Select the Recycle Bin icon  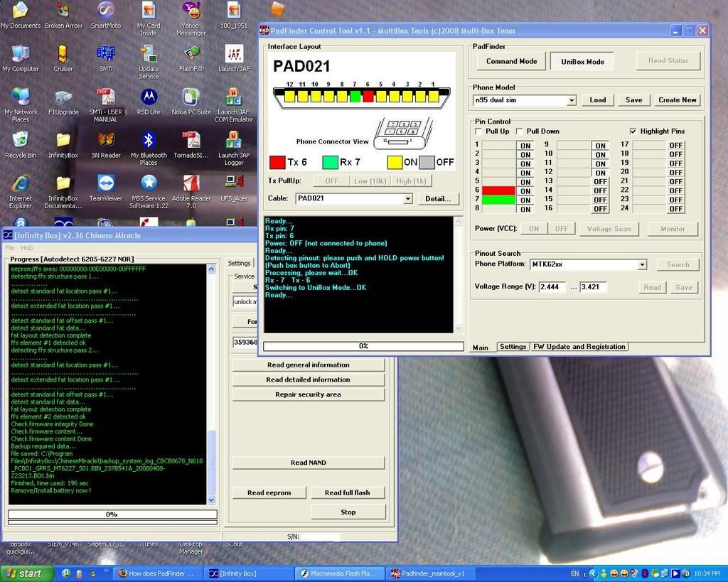[21, 145]
